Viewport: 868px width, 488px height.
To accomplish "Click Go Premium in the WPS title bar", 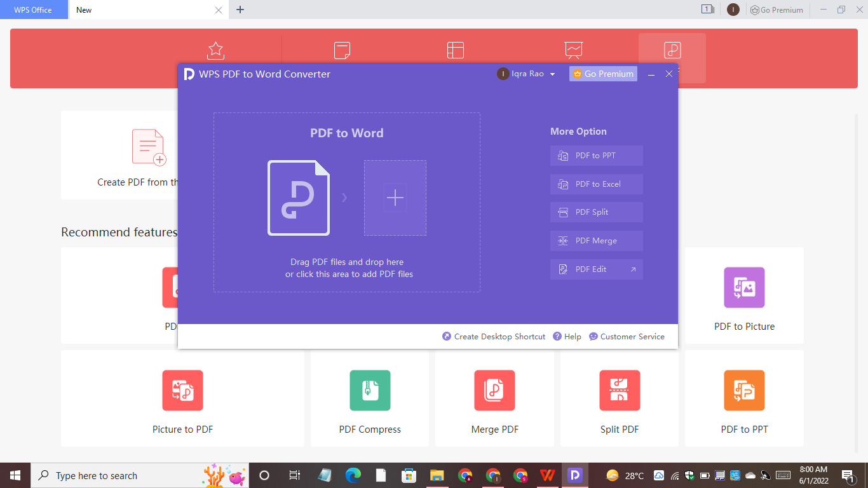I will (x=776, y=10).
